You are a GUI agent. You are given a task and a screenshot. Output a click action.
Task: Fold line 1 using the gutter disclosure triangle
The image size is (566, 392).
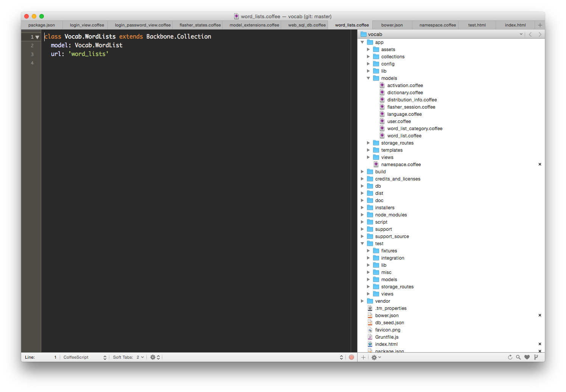point(37,37)
